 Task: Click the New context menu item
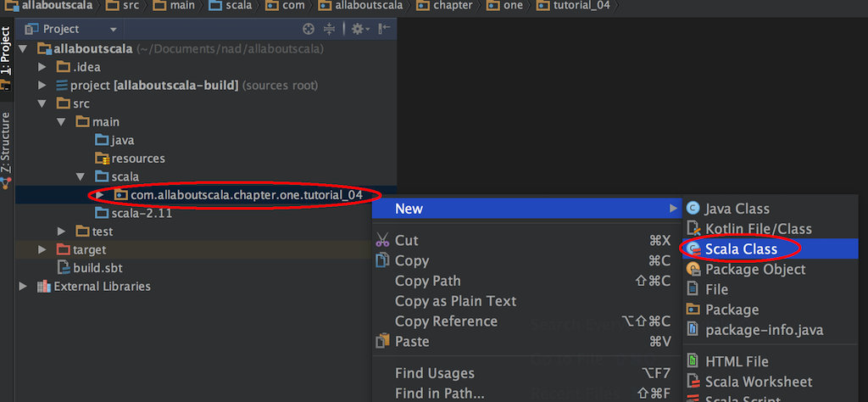(x=526, y=209)
